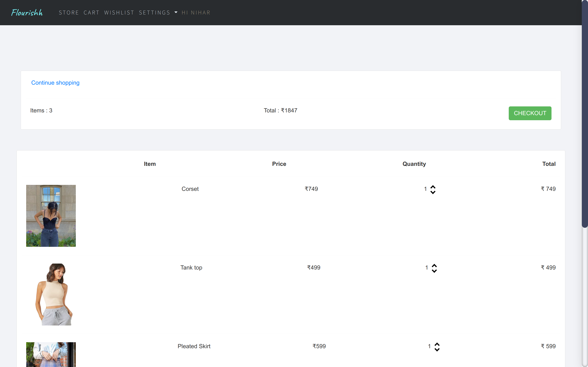Increase the Corset quantity with the up arrow

tap(433, 186)
